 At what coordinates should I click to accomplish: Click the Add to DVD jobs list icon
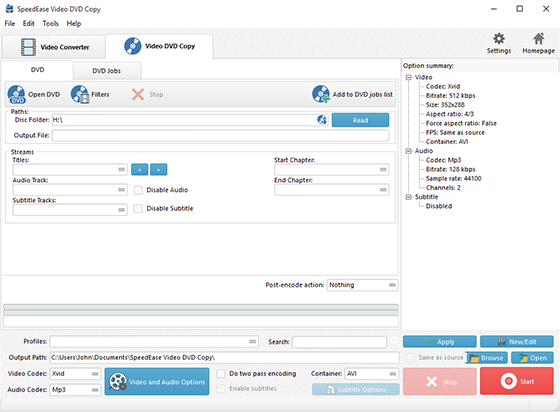(x=321, y=94)
